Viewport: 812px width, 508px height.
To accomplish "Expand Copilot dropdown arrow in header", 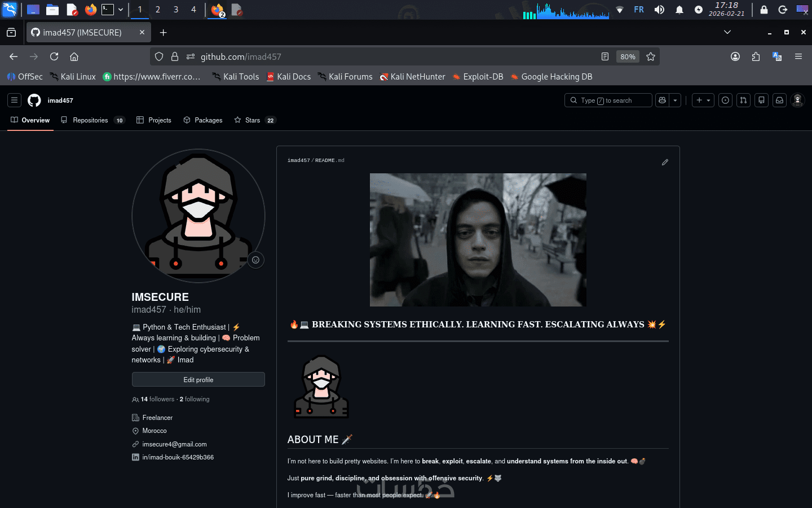I will click(675, 100).
